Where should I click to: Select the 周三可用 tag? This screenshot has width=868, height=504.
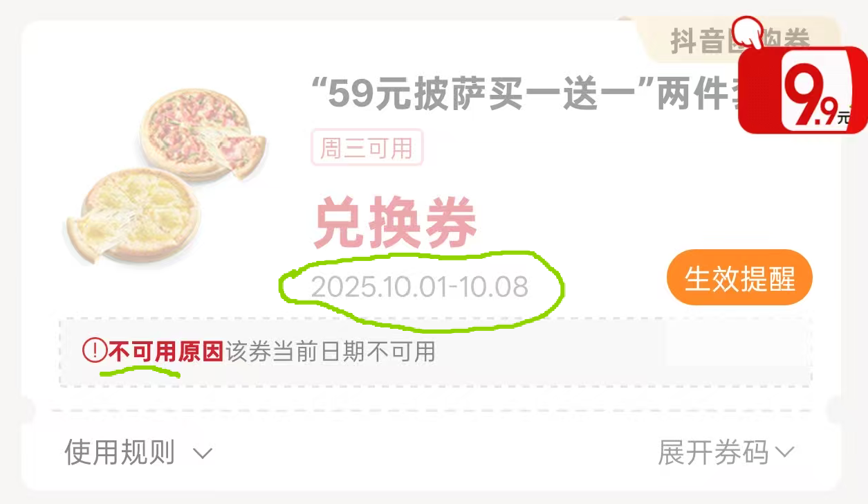367,147
